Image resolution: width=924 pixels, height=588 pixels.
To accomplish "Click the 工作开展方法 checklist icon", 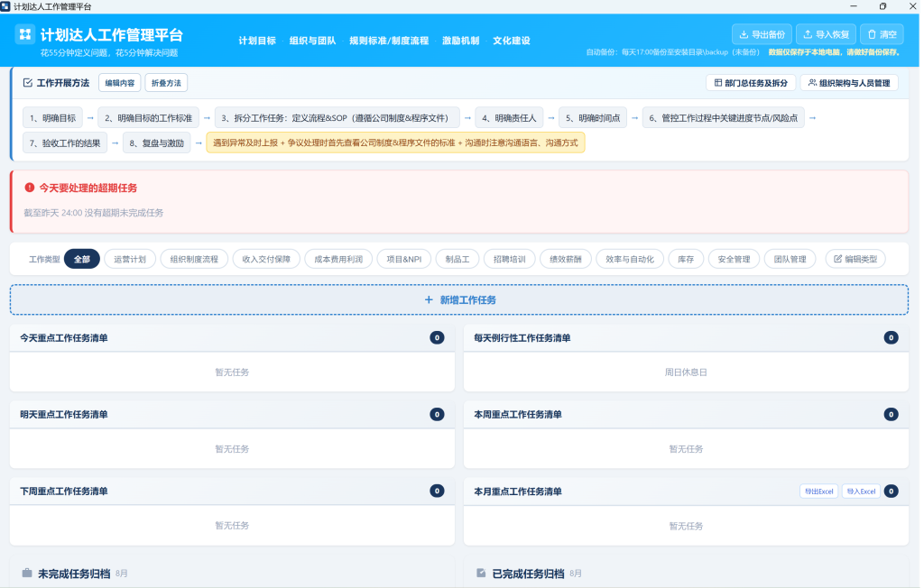I will pyautogui.click(x=28, y=83).
